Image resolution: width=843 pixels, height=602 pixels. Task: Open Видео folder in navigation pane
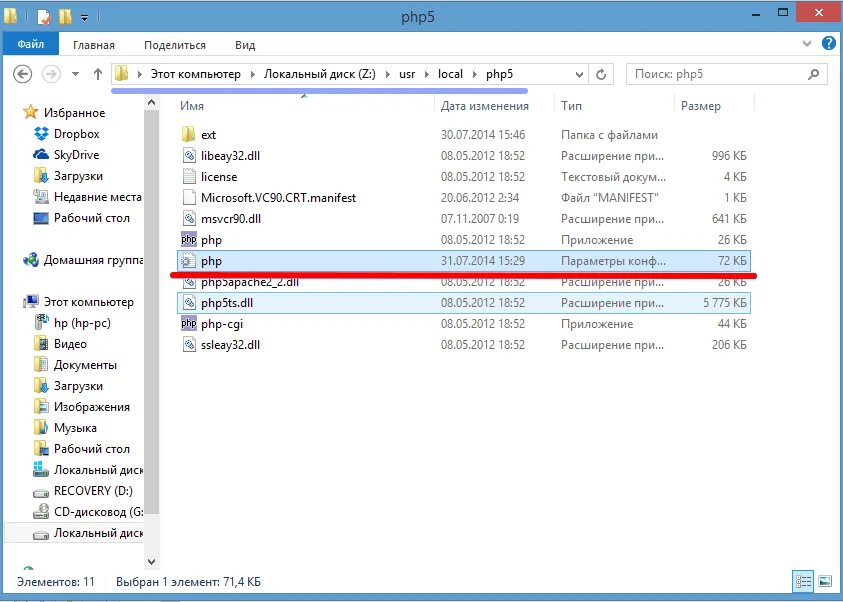(70, 344)
